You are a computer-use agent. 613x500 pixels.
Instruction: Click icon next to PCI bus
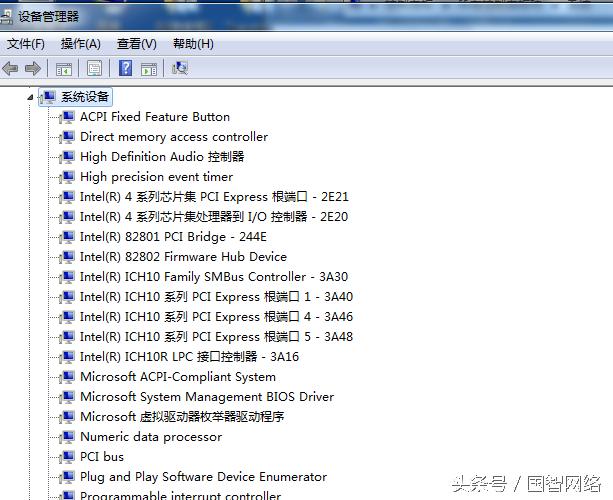pos(67,457)
